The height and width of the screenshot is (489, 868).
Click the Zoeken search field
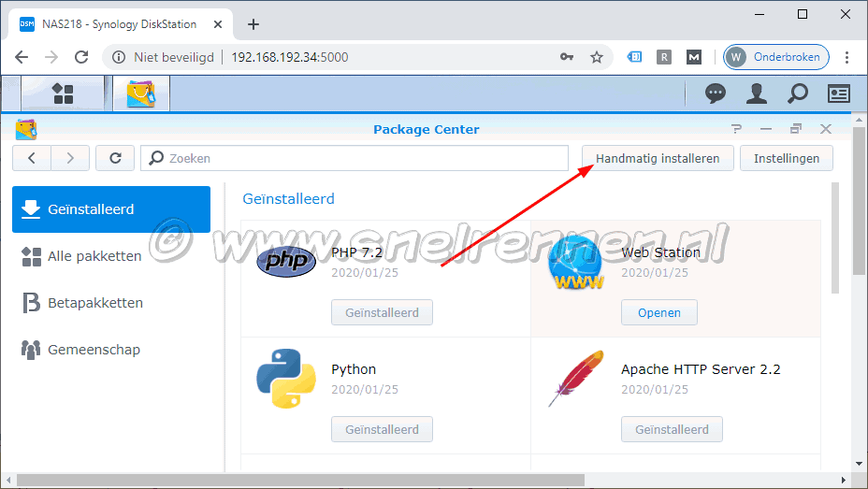[x=354, y=158]
